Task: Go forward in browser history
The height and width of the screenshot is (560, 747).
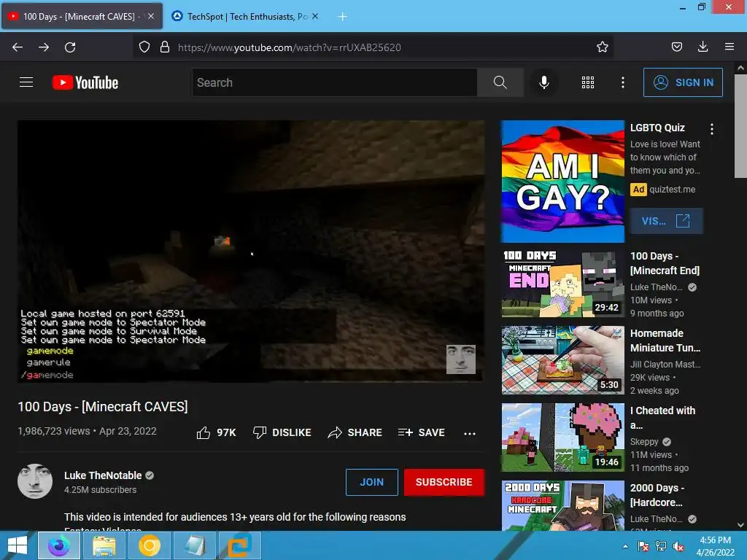Action: 44,47
